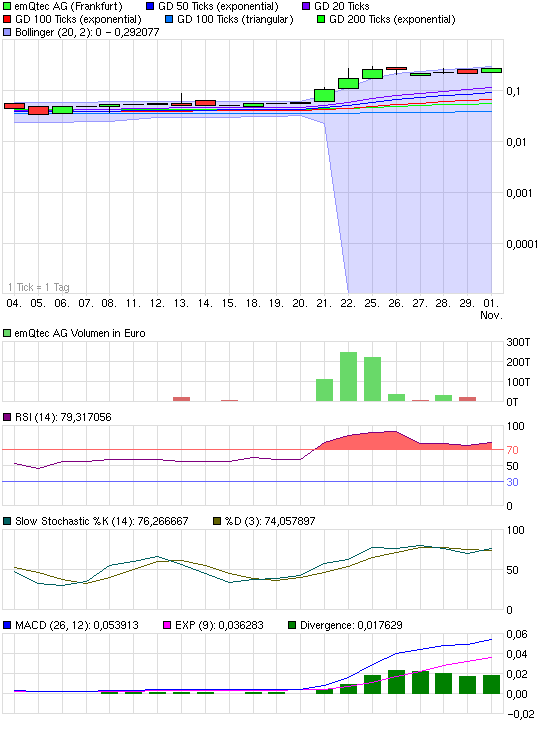Click the green candlestick on 25.
This screenshot has height=748, width=545.
pyautogui.click(x=372, y=74)
